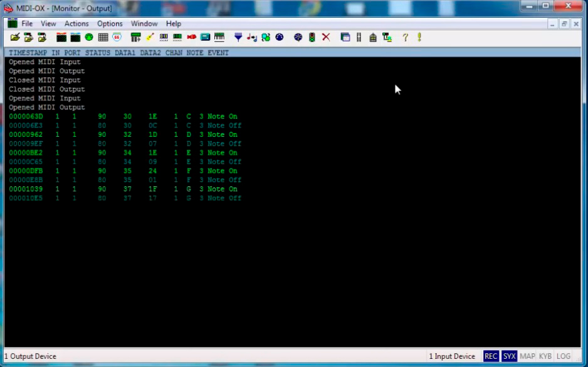Viewport: 588px width, 367px height.
Task: Click the musical notes icon
Action: coord(251,37)
